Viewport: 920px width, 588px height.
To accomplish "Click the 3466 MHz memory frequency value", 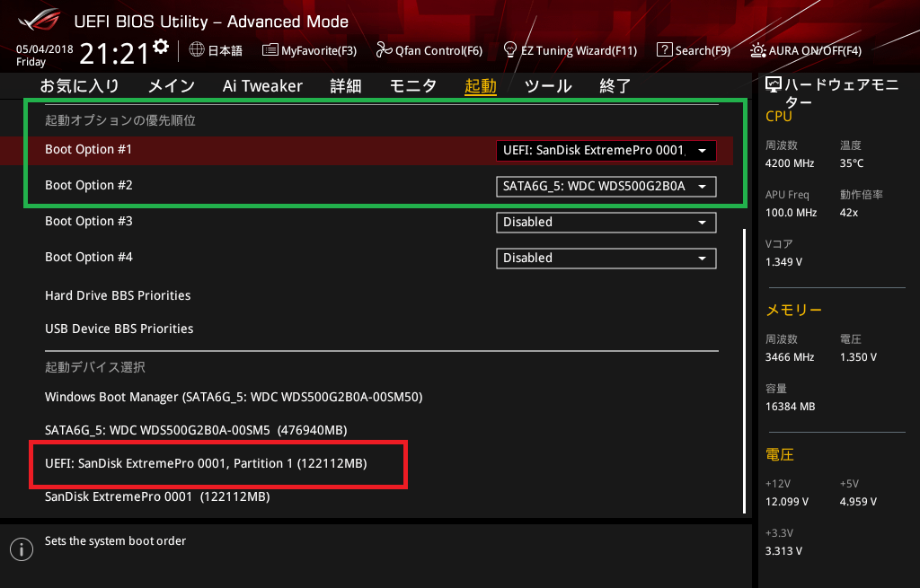I will pos(790,357).
